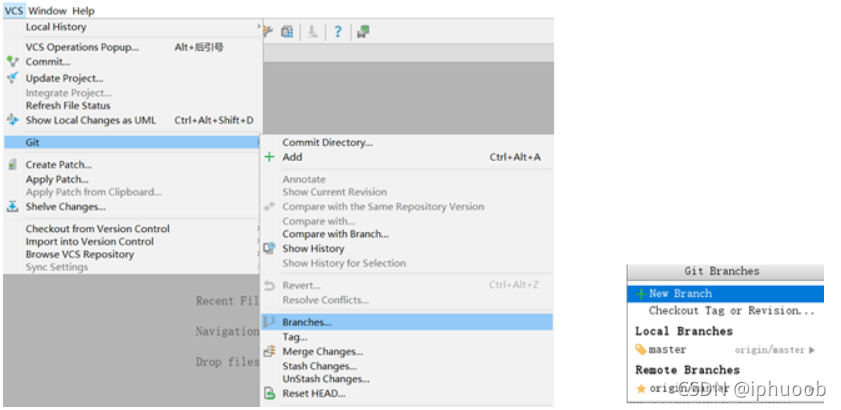
Task: Click the Shelve Changes icon
Action: [x=12, y=207]
